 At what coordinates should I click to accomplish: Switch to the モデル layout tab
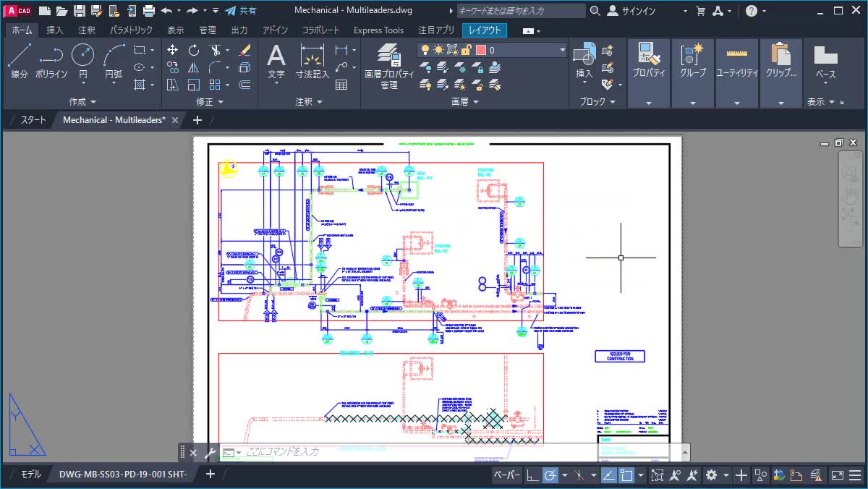pyautogui.click(x=30, y=475)
